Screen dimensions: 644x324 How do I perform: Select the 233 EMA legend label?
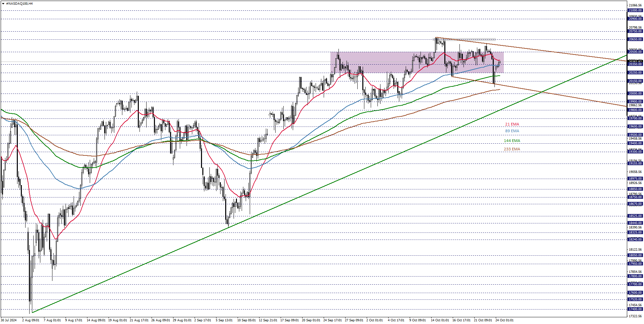tap(512, 149)
